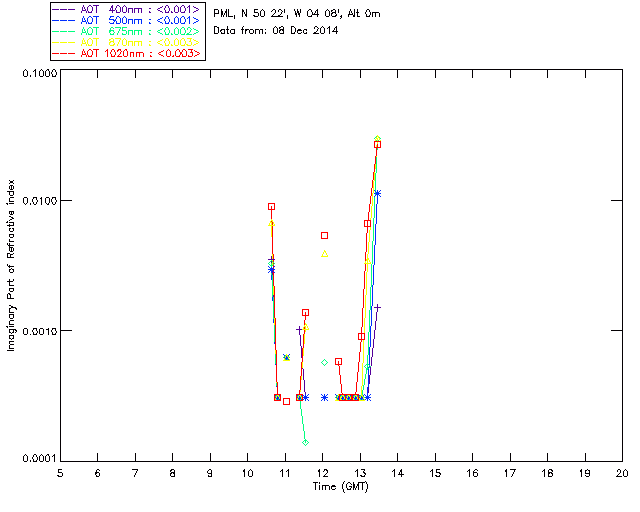Click the "Data from: 08 Dec 2014" text

pyautogui.click(x=276, y=31)
